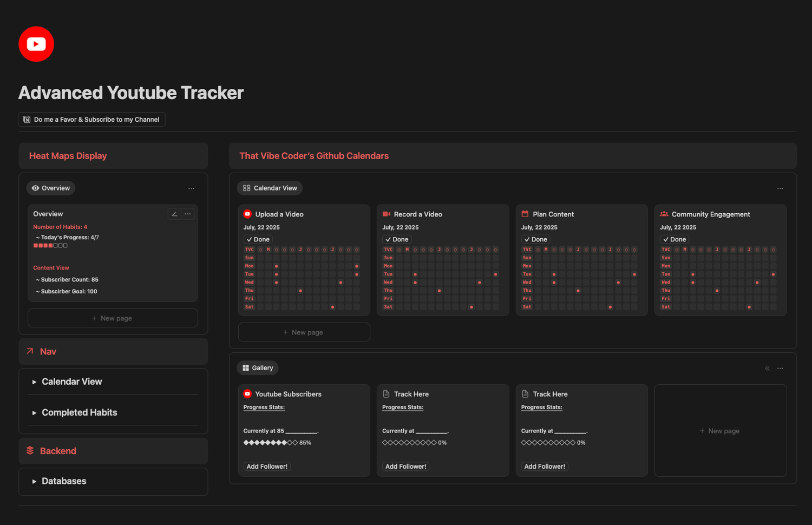Click the Number of Habits: 4 text
The image size is (812, 525).
tap(60, 227)
